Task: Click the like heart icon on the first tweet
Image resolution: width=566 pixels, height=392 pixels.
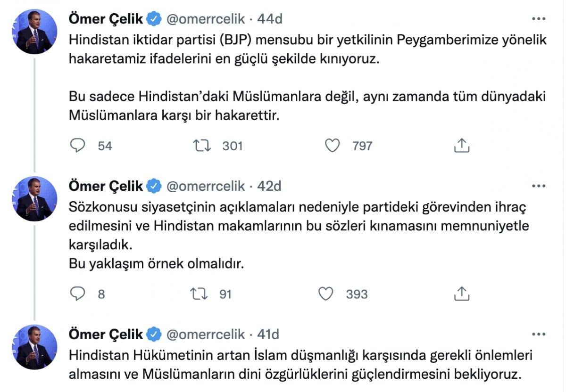Action: point(332,146)
